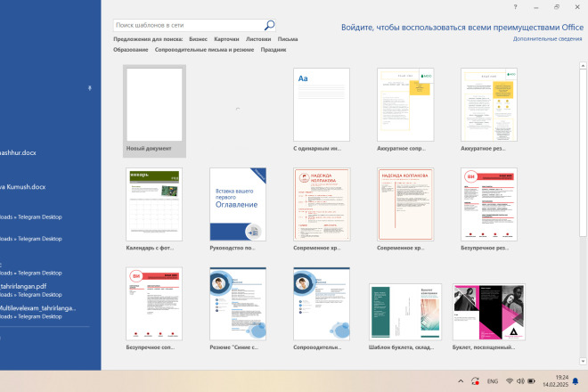Screen dimensions: 588x392
Task: Switch ENG input language indicator
Action: point(493,381)
